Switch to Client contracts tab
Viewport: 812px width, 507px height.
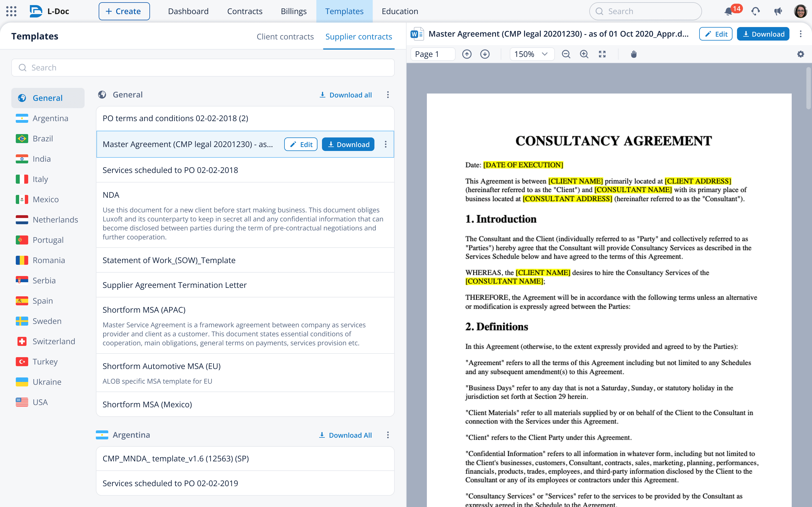point(285,36)
